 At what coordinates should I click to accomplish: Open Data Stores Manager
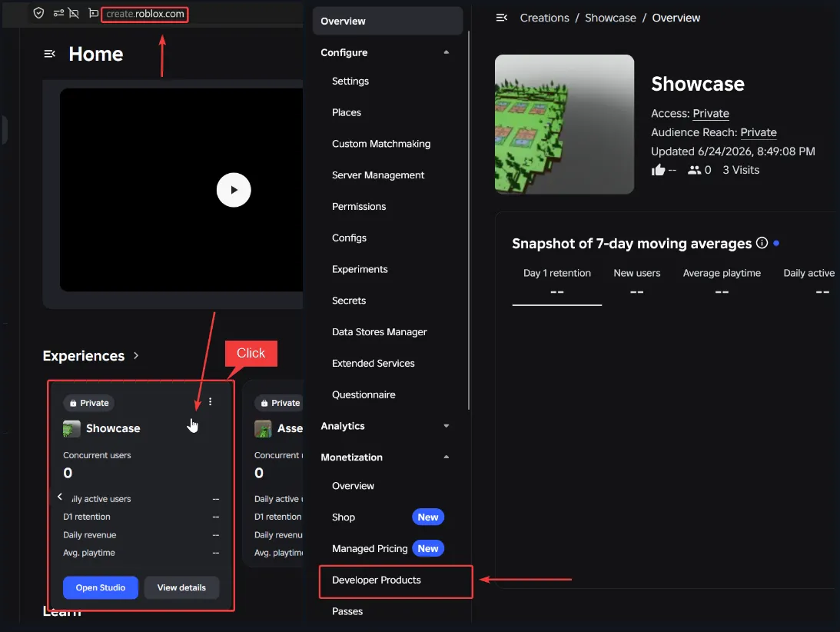click(380, 332)
